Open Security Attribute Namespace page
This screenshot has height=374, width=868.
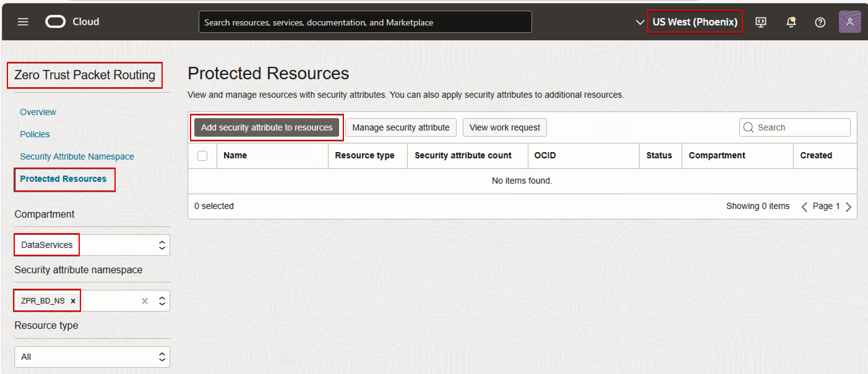click(x=77, y=156)
